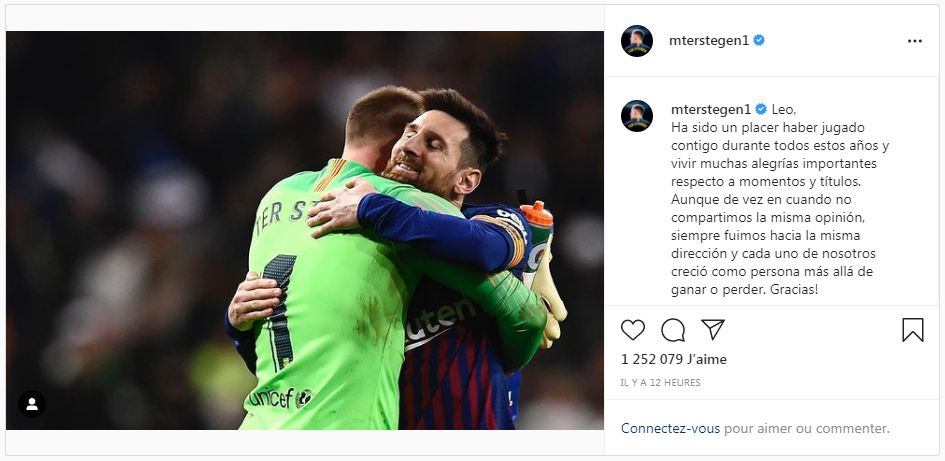
Task: Open mterstegen1 username in the caption
Action: click(709, 109)
